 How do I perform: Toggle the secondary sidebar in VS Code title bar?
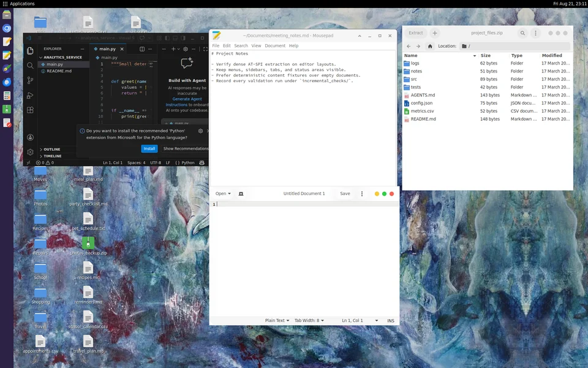183,38
